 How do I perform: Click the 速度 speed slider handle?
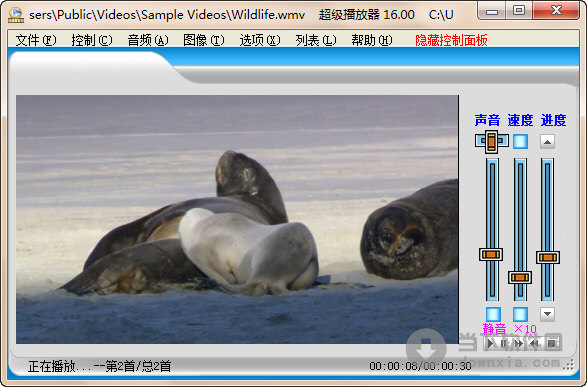pyautogui.click(x=520, y=277)
